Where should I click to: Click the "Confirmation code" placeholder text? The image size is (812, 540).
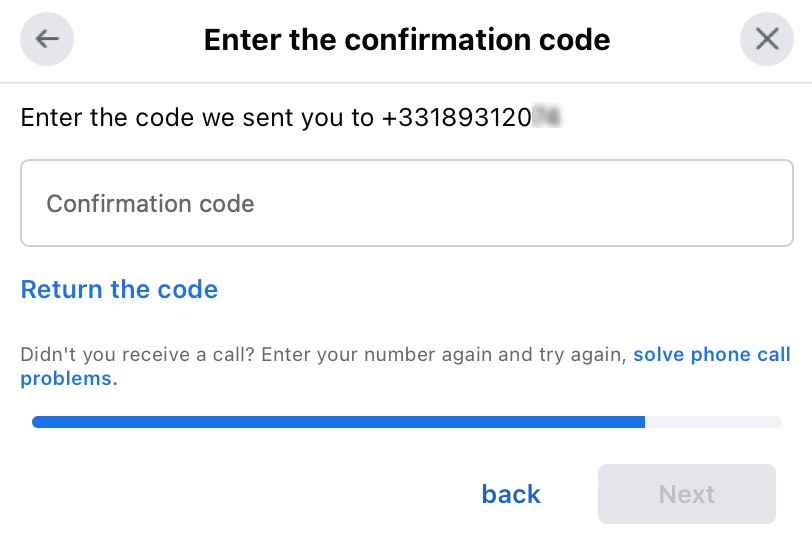(x=150, y=204)
